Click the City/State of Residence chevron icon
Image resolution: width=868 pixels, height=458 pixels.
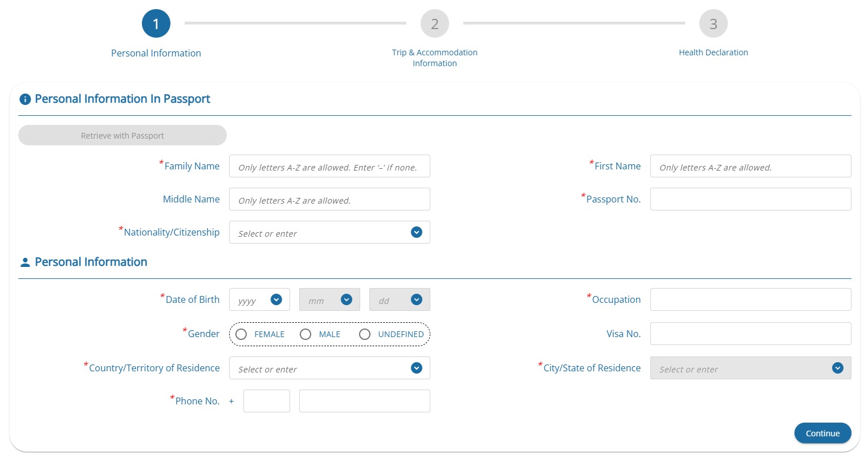coord(837,368)
